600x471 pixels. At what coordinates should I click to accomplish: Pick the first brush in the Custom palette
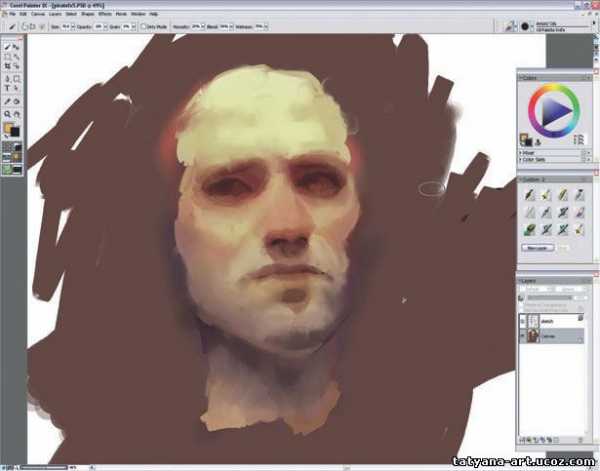pos(530,195)
